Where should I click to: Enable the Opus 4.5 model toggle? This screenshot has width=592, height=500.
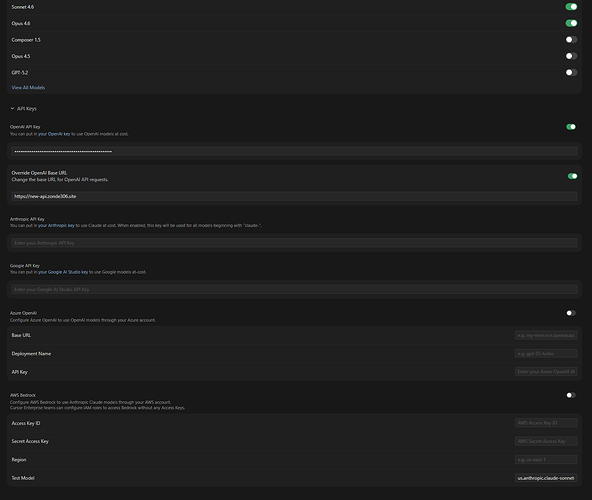(x=571, y=56)
